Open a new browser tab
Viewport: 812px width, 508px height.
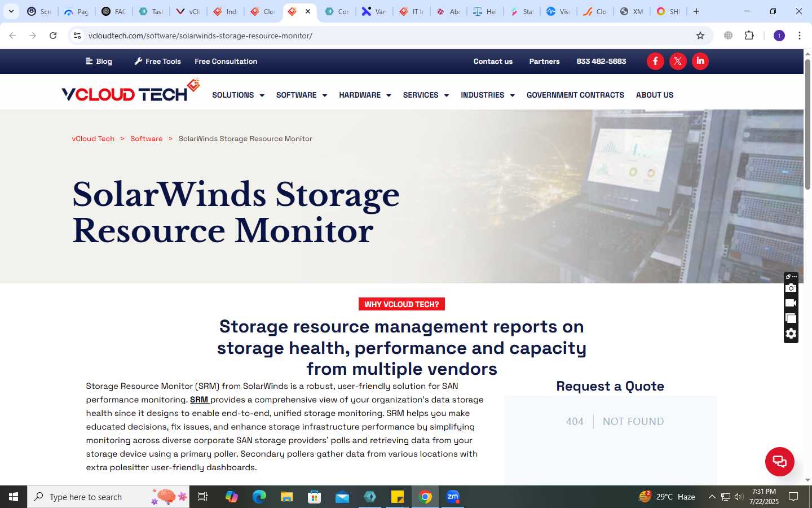(x=696, y=11)
